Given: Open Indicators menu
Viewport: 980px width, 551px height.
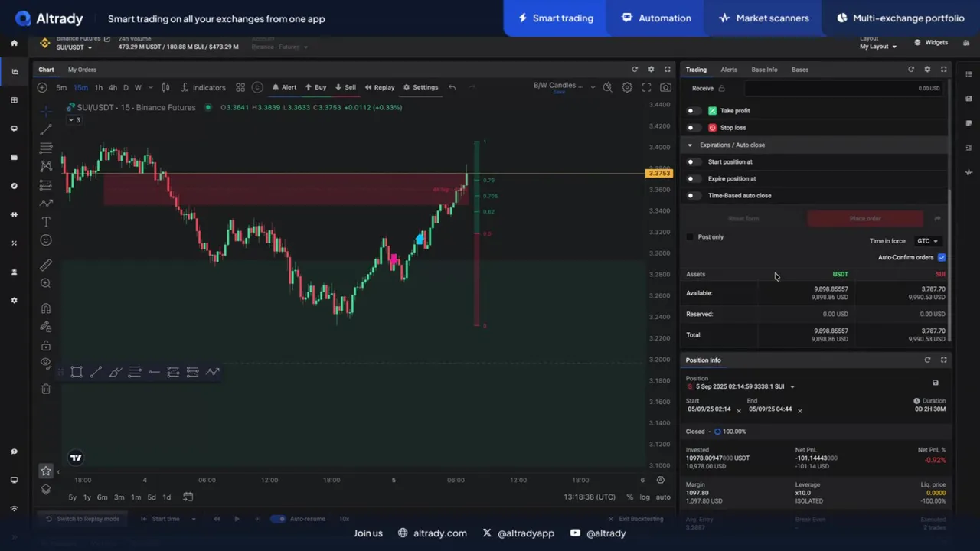Looking at the screenshot, I should click(x=202, y=87).
